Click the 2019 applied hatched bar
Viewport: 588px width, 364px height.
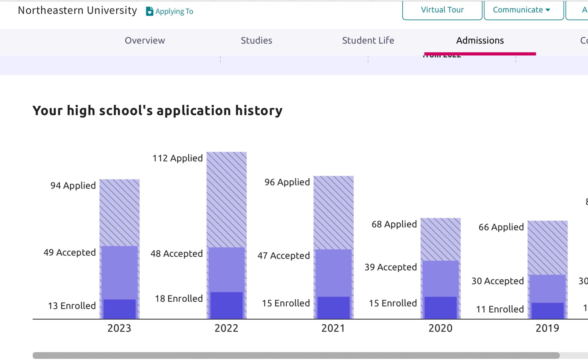[547, 247]
